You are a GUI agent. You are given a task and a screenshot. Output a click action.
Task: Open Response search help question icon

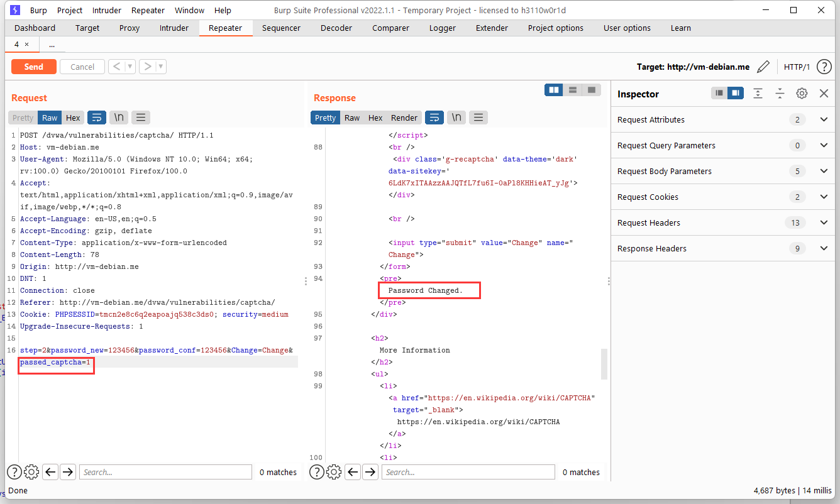pos(317,472)
